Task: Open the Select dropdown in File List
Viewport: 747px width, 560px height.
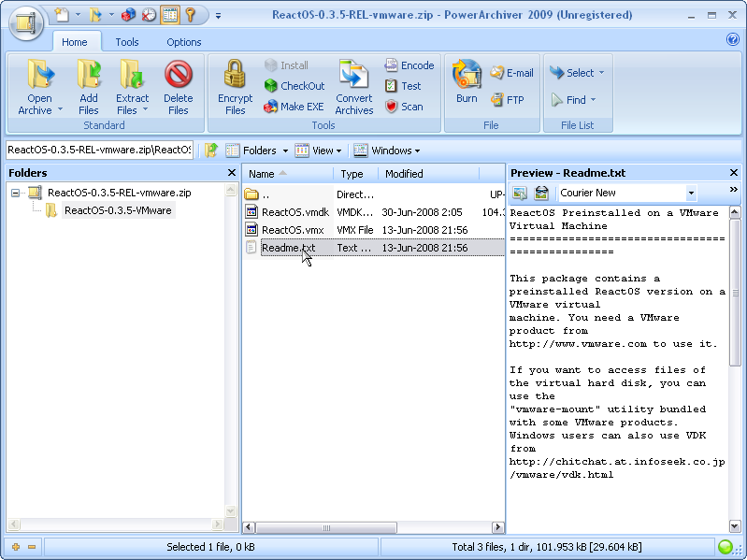Action: (577, 73)
